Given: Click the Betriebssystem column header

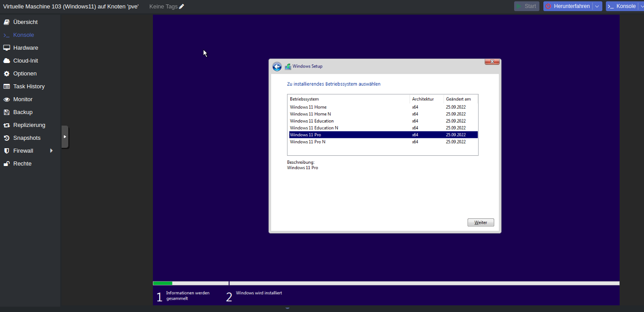Looking at the screenshot, I should tap(349, 99).
